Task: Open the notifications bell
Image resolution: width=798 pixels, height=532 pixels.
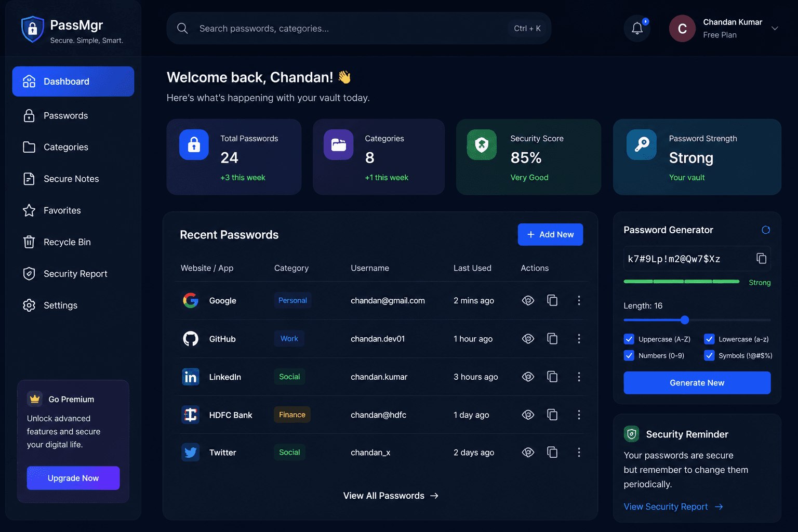Action: tap(637, 28)
